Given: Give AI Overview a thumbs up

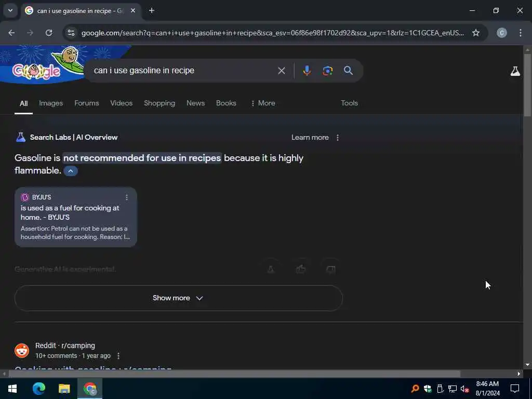Looking at the screenshot, I should coord(301,270).
